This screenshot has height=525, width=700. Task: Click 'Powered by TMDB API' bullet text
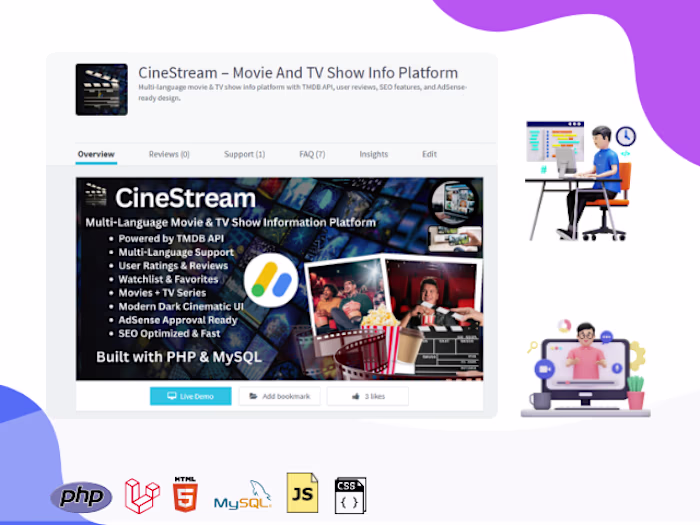click(171, 238)
